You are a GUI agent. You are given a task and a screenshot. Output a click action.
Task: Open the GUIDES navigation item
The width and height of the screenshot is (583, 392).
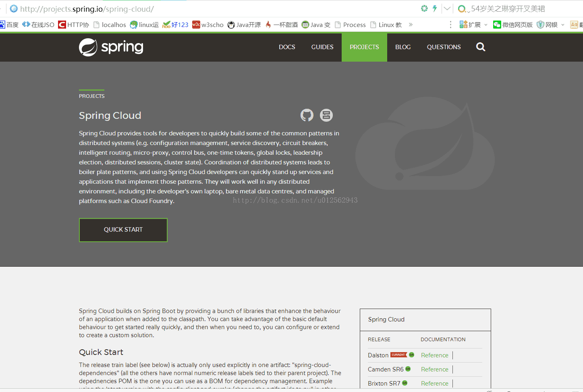322,47
